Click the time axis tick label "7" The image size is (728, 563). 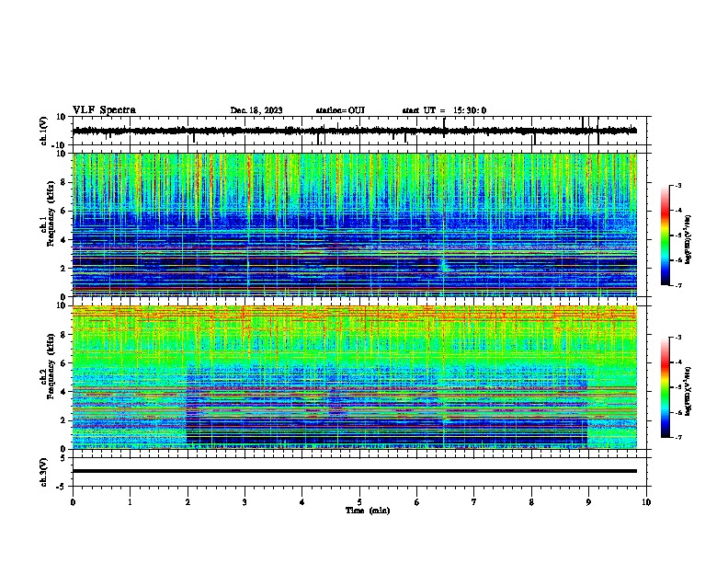pos(474,502)
